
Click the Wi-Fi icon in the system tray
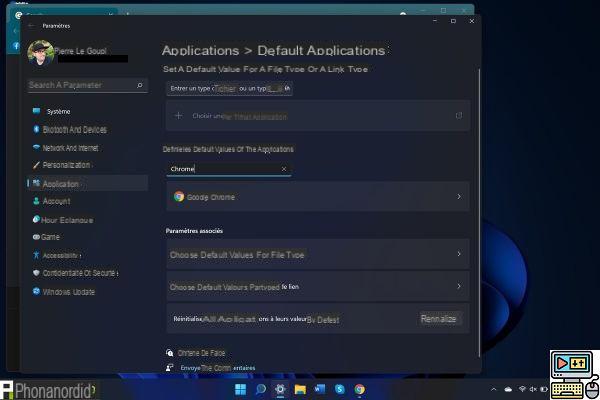[x=522, y=389]
